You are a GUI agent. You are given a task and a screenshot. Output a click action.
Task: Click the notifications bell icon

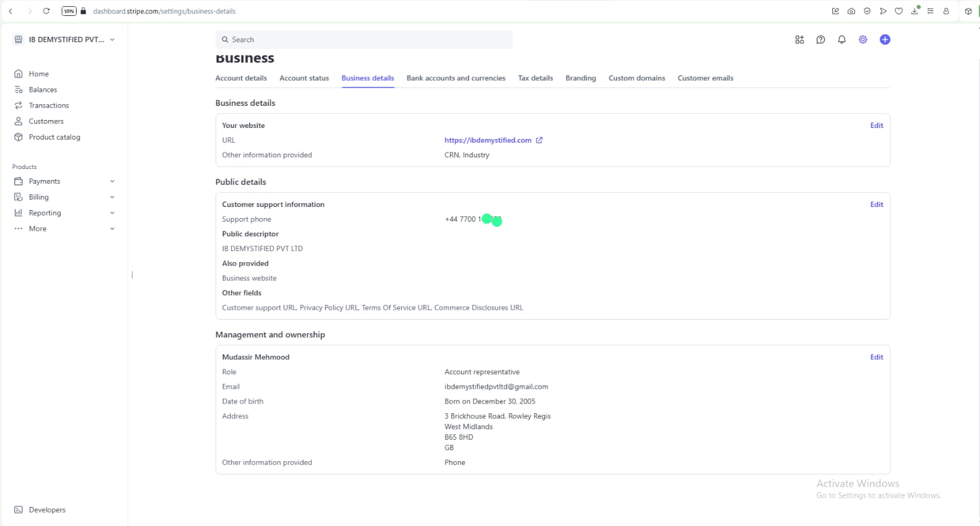(x=842, y=40)
